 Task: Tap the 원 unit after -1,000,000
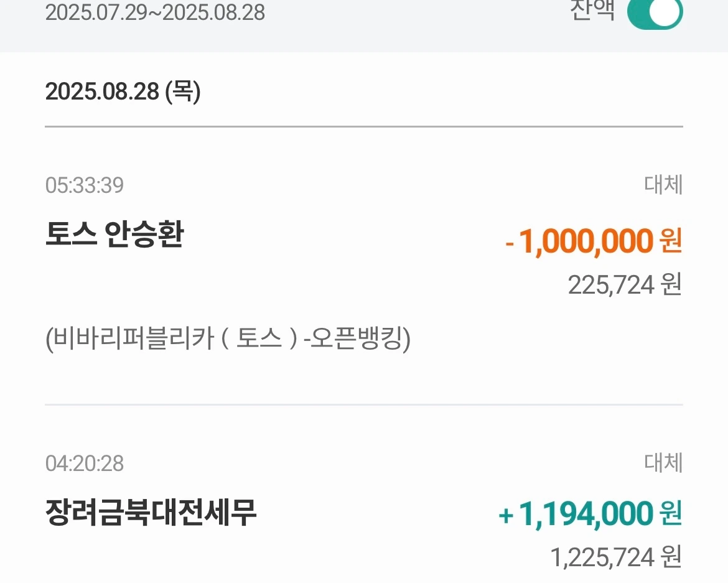pyautogui.click(x=671, y=241)
